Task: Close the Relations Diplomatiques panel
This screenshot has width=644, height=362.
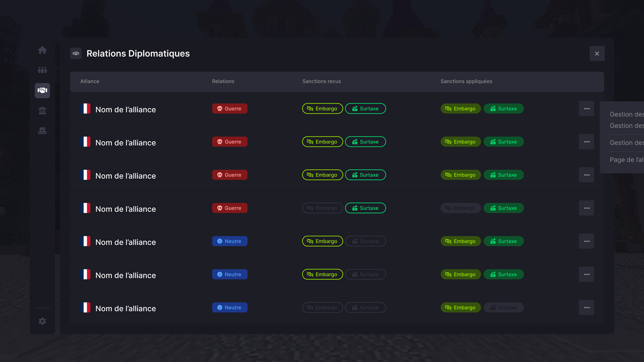Action: [597, 54]
